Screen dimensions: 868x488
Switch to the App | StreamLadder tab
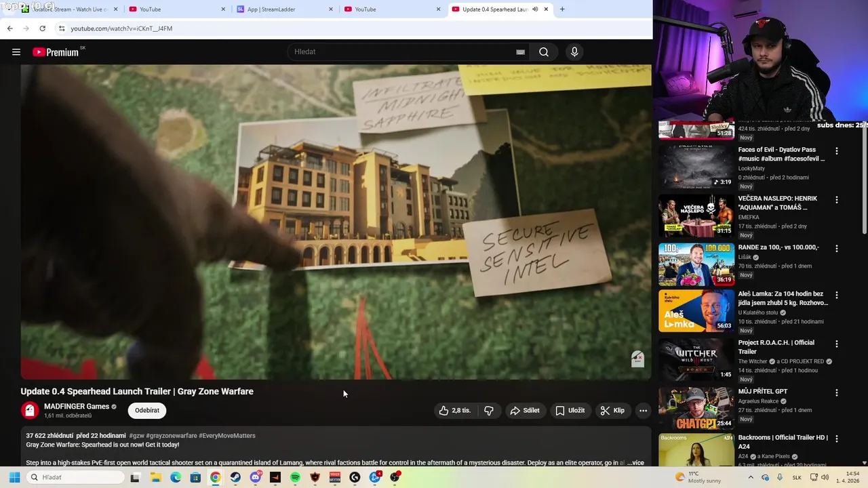point(283,9)
